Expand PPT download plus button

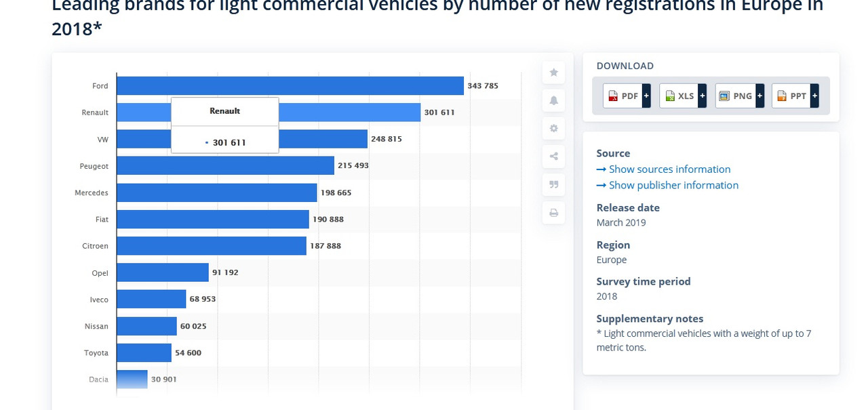coord(814,96)
